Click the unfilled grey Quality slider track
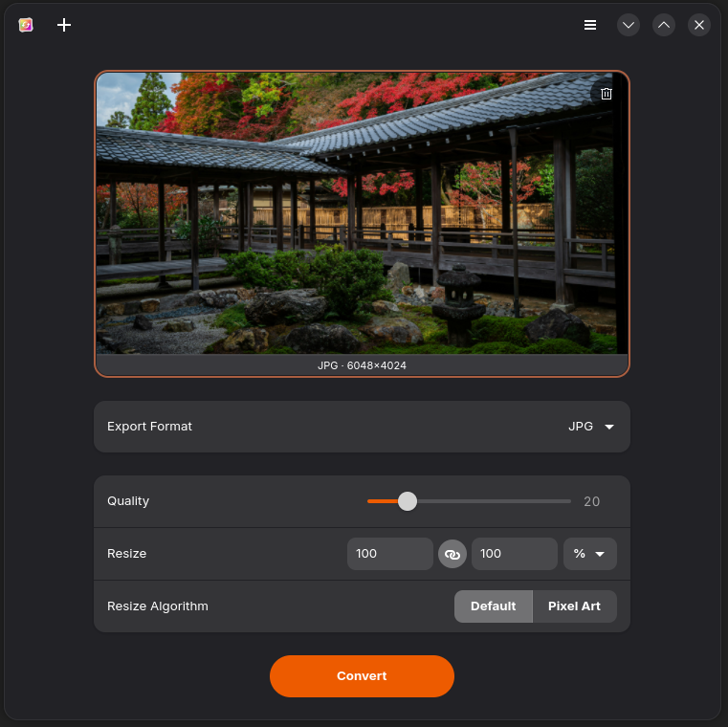 pos(497,501)
